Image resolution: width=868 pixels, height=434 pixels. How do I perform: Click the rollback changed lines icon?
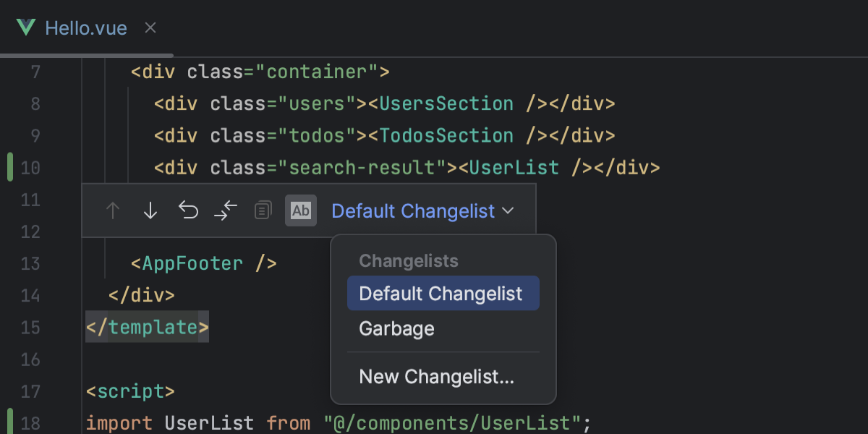pyautogui.click(x=187, y=210)
